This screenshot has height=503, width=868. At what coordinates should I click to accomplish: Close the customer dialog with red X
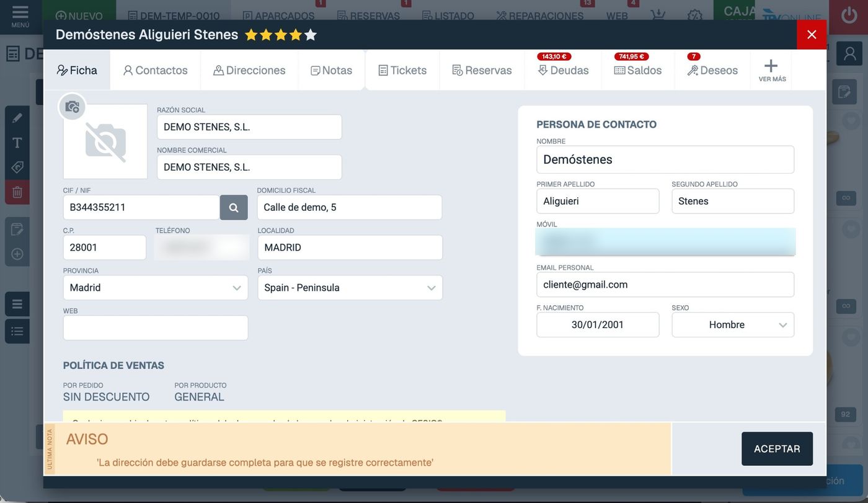[812, 35]
